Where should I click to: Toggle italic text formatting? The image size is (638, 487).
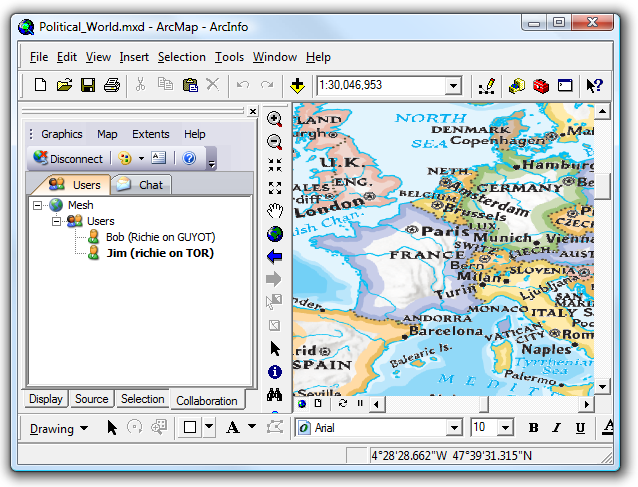pos(557,428)
